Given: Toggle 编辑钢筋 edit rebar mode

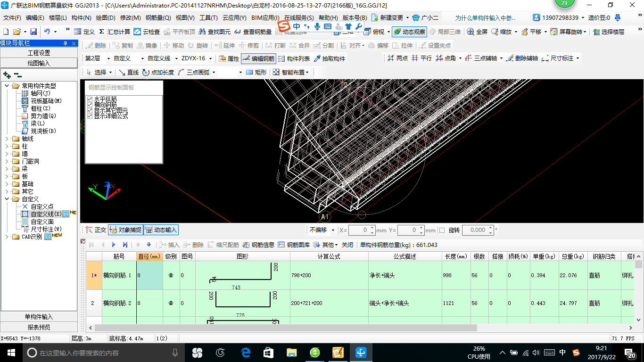Looking at the screenshot, I should (x=258, y=58).
